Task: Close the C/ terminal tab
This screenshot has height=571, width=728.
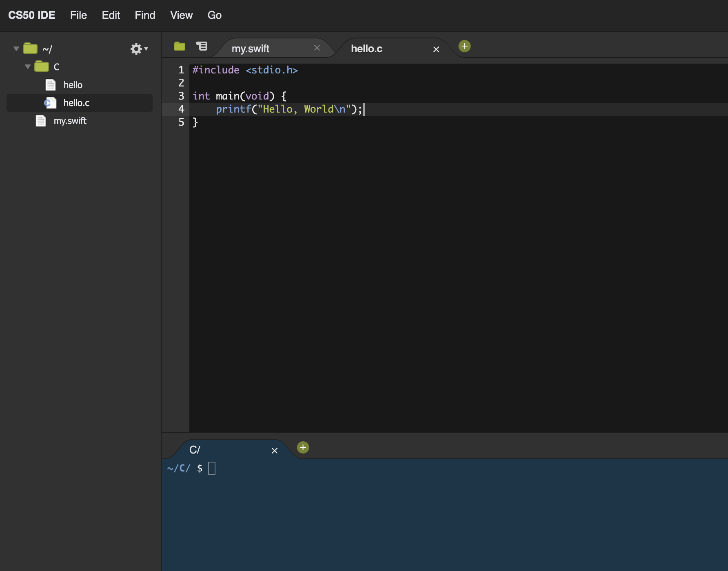Action: tap(275, 451)
